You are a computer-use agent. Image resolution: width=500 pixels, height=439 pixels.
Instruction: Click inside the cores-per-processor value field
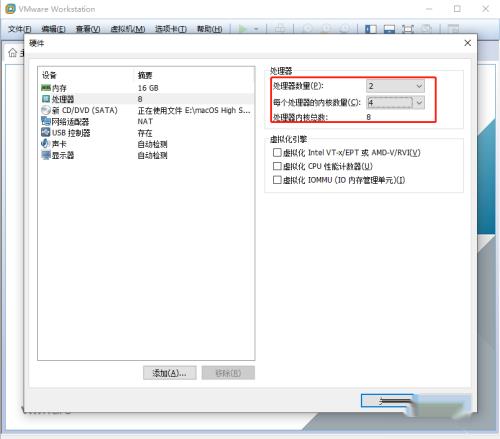pos(390,103)
